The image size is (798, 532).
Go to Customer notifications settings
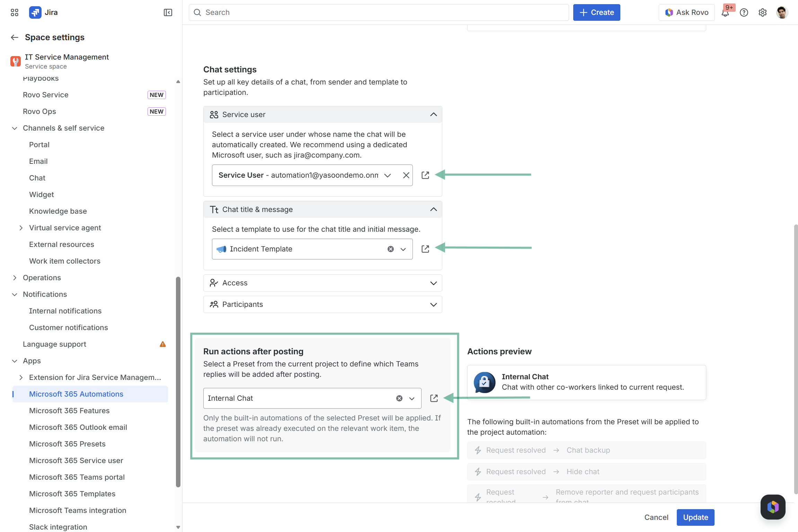69,328
